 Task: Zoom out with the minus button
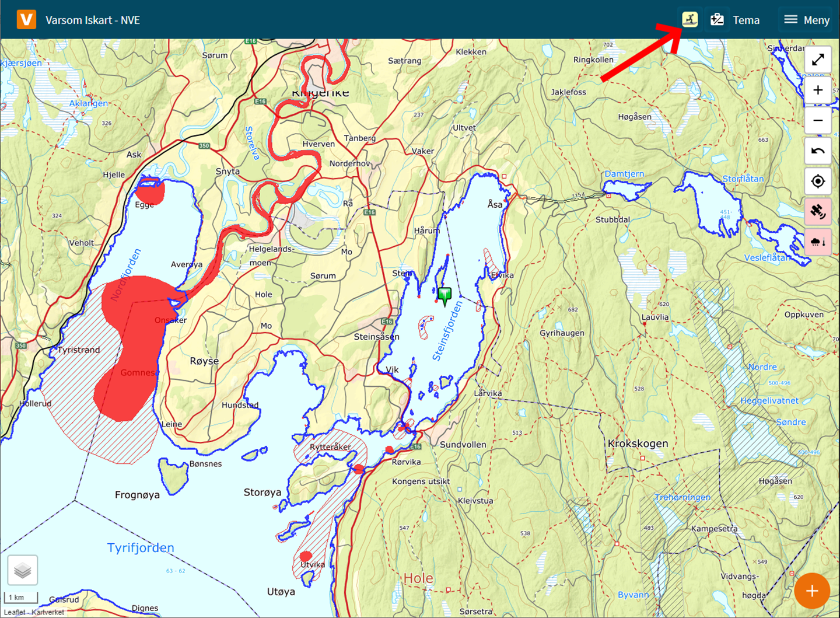point(818,121)
